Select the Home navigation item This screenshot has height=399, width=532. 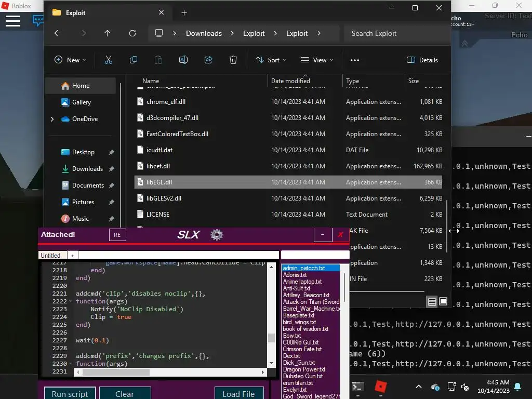point(81,86)
